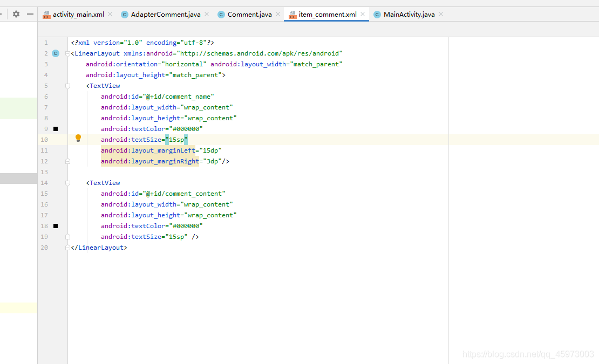Image resolution: width=599 pixels, height=364 pixels.
Task: Switch to the Comment.java tab
Action: pos(249,15)
